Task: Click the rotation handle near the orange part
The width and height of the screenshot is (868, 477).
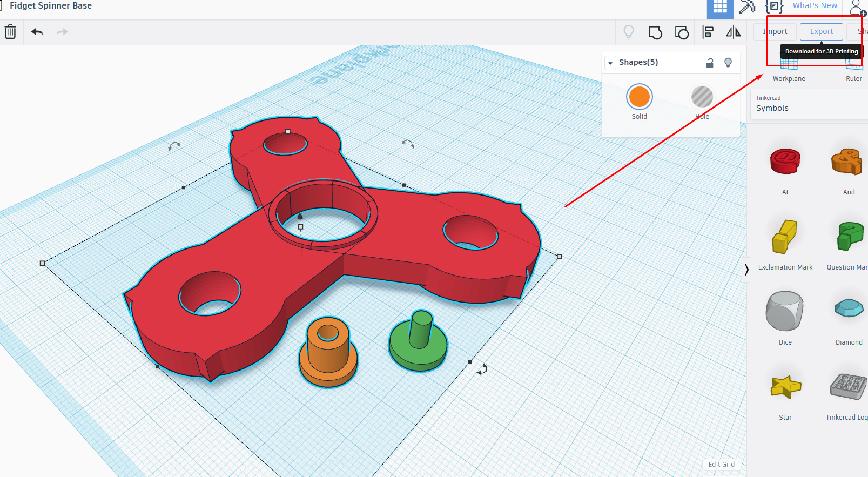Action: click(482, 369)
